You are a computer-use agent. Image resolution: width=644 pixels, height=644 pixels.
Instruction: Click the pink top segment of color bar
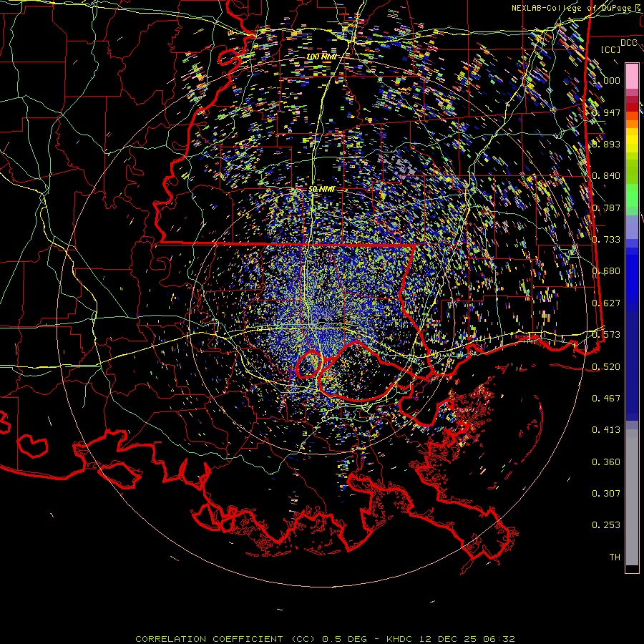tap(632, 76)
